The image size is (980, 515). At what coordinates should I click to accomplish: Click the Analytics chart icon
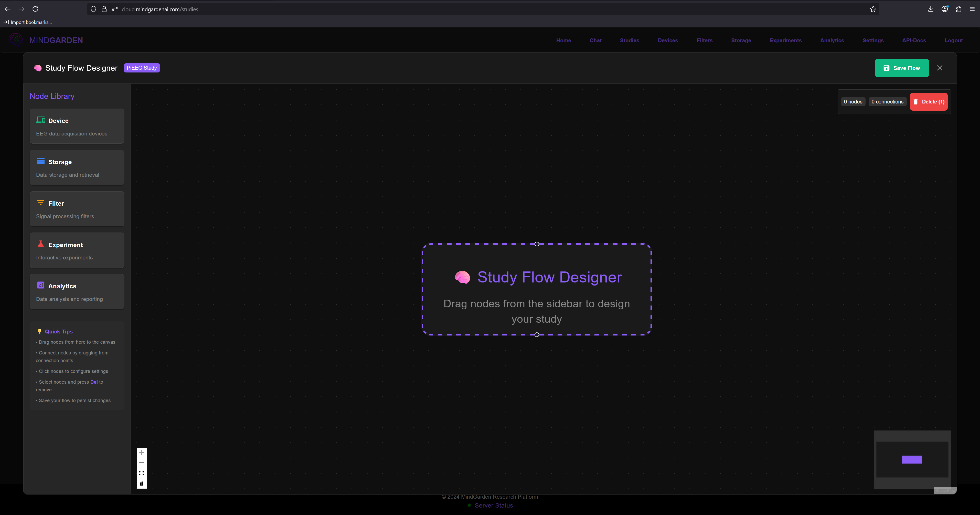41,285
